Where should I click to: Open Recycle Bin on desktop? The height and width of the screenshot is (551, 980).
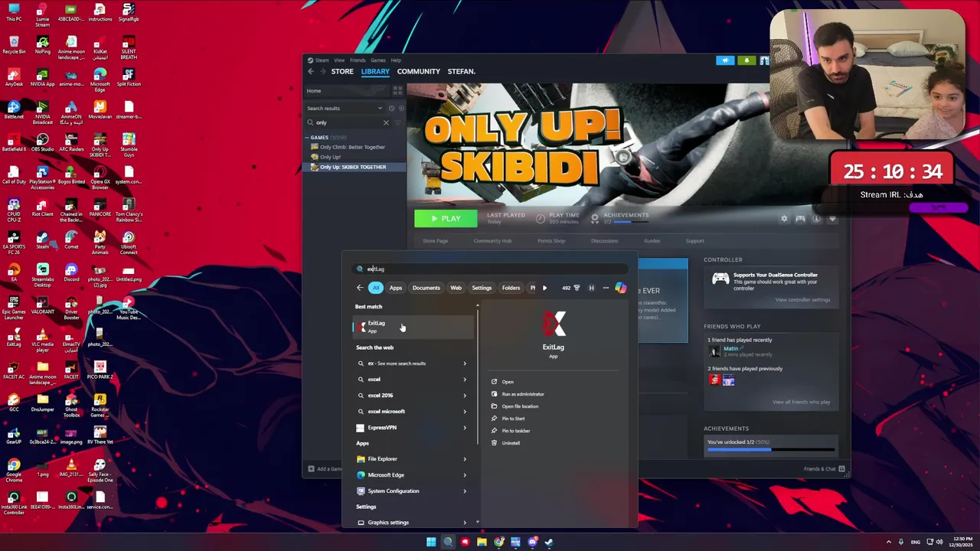14,45
